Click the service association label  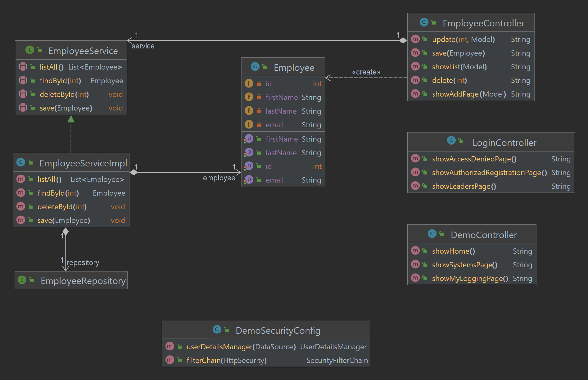(x=143, y=46)
